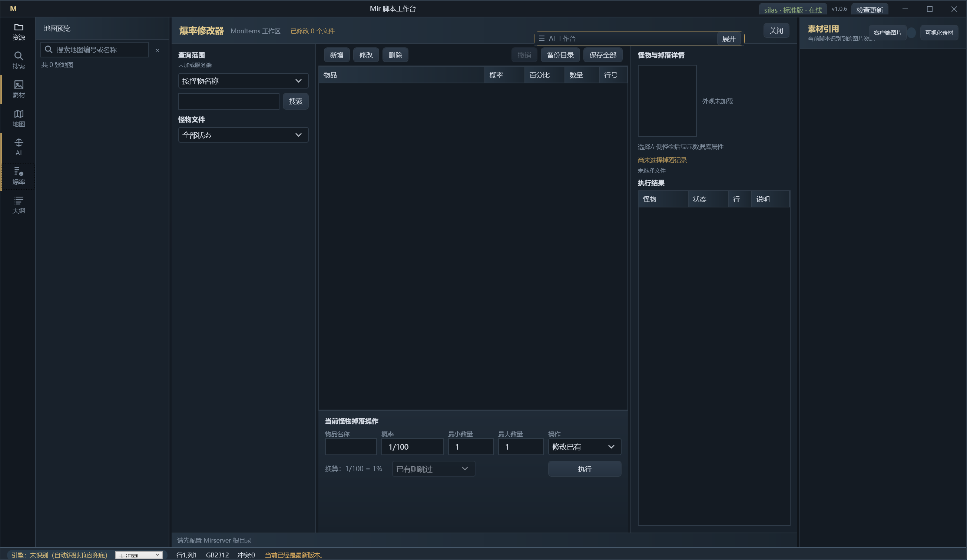Select the 可视化素材 tab button
The width and height of the screenshot is (967, 560).
coord(938,33)
